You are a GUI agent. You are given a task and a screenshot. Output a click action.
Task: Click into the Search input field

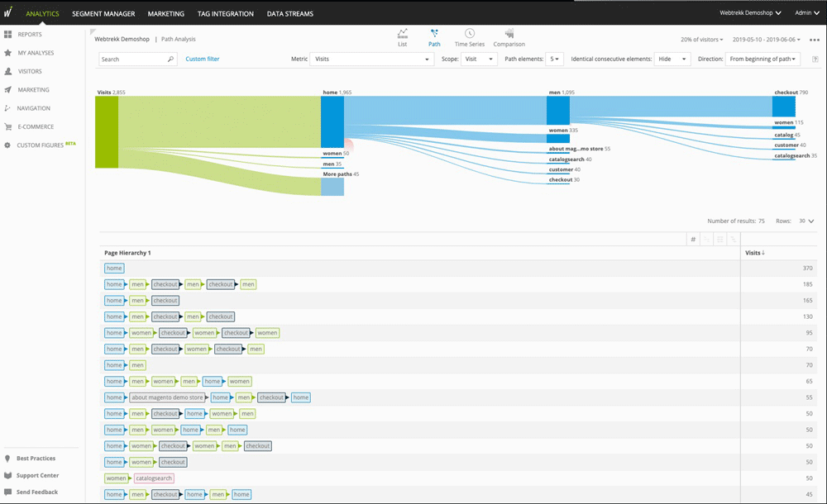(x=132, y=59)
